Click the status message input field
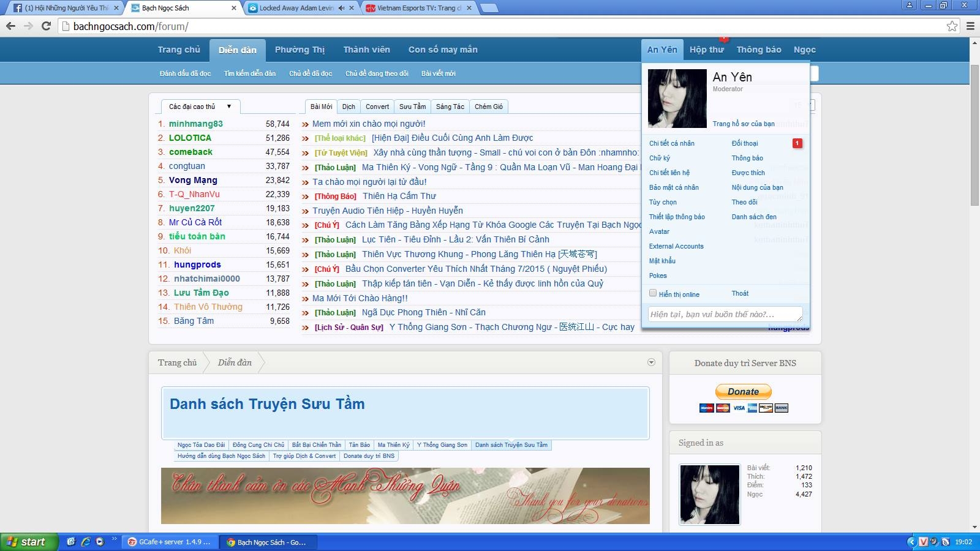 [x=725, y=314]
